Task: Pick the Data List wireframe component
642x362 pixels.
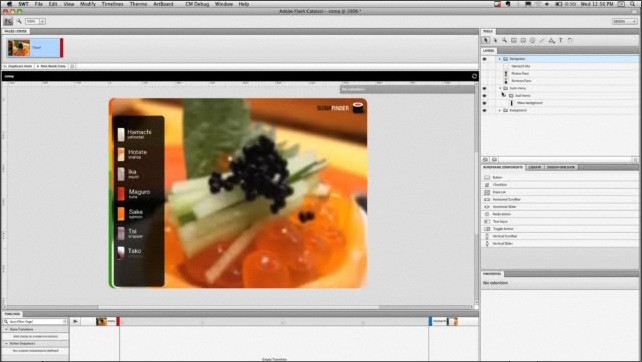Action: pos(560,192)
